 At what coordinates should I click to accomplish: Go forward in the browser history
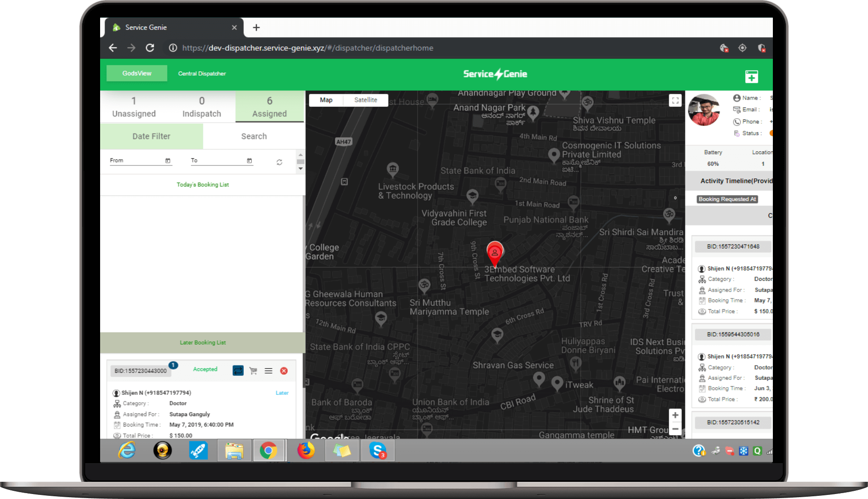[131, 48]
